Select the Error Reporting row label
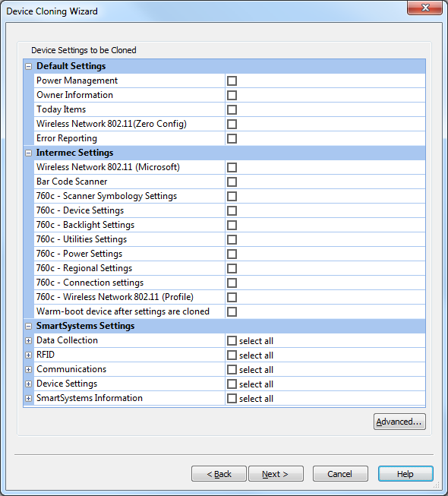448x496 pixels. [67, 138]
